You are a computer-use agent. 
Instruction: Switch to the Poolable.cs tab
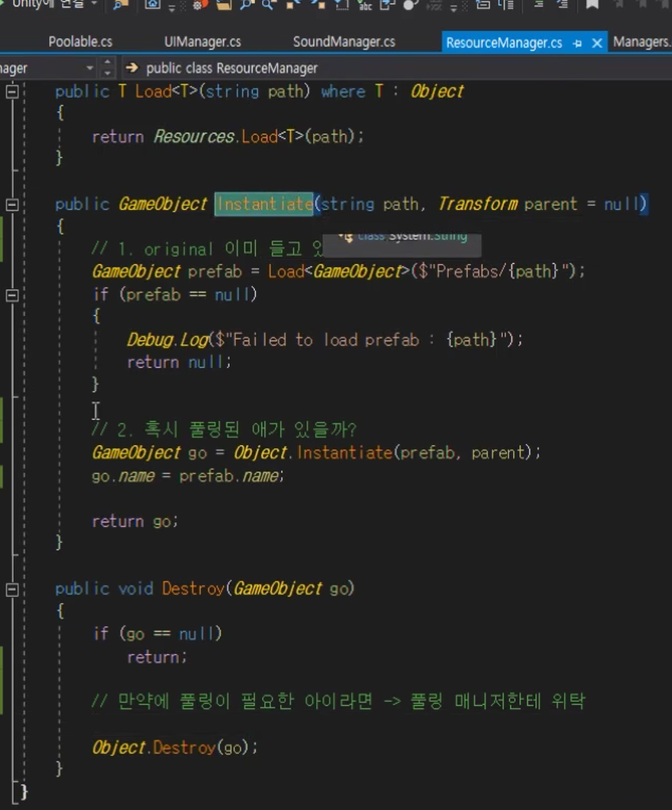[x=80, y=42]
